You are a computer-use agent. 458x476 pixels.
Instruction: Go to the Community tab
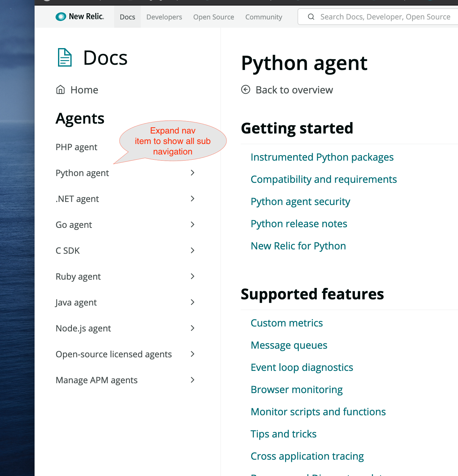tap(264, 17)
